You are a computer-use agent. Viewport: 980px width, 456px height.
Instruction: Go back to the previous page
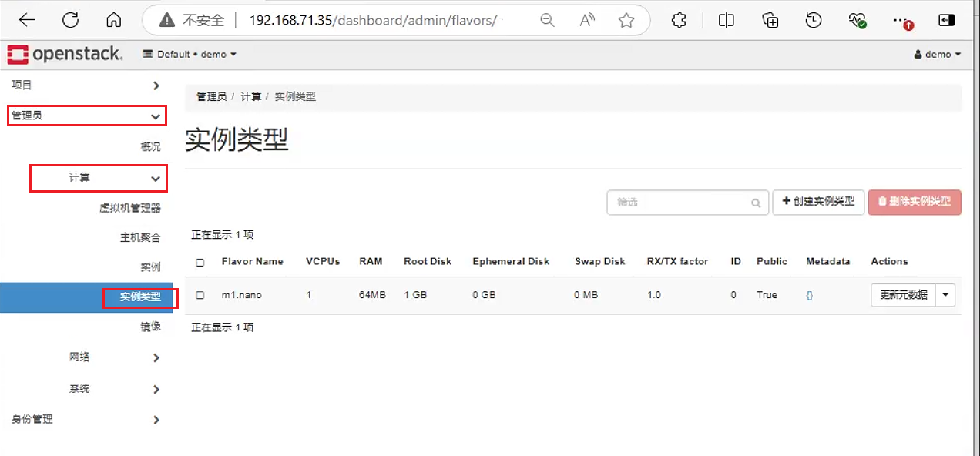tap(27, 21)
